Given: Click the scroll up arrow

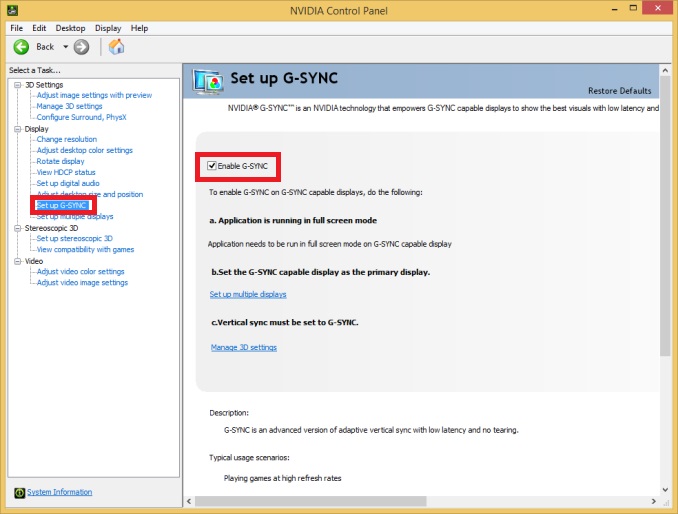Looking at the screenshot, I should tap(665, 70).
